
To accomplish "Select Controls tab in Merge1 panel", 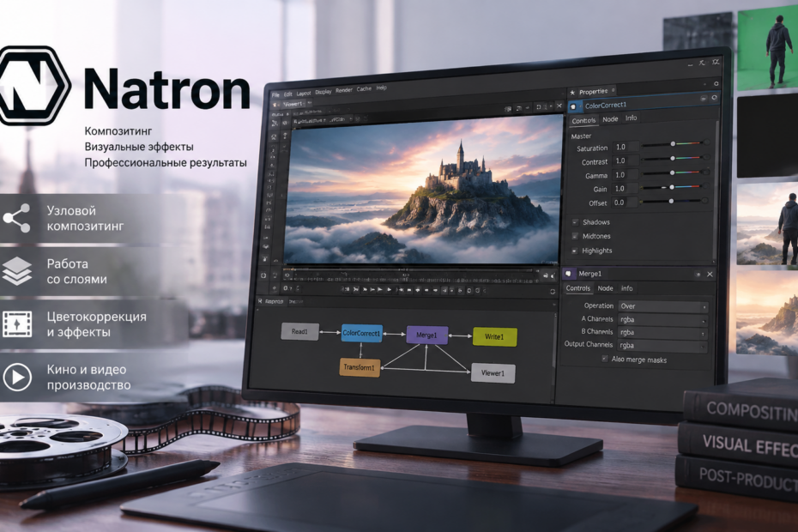I will pos(578,288).
